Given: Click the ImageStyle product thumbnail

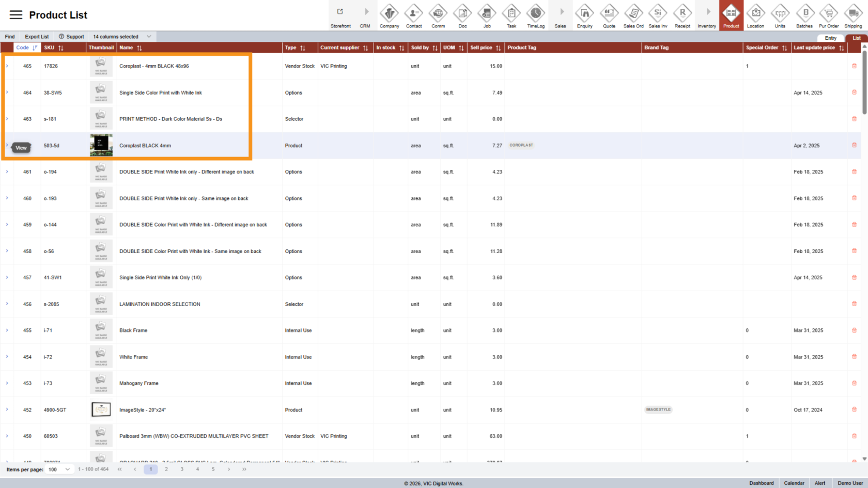Looking at the screenshot, I should coord(101,410).
